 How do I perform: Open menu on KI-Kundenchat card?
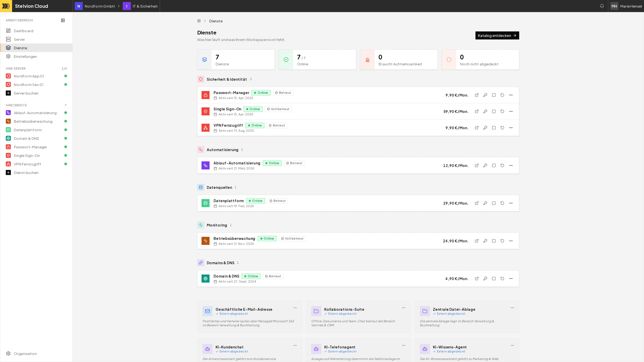tap(295, 346)
